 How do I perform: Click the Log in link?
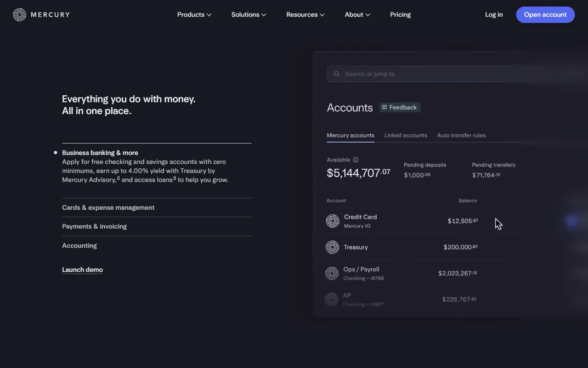[x=494, y=15]
